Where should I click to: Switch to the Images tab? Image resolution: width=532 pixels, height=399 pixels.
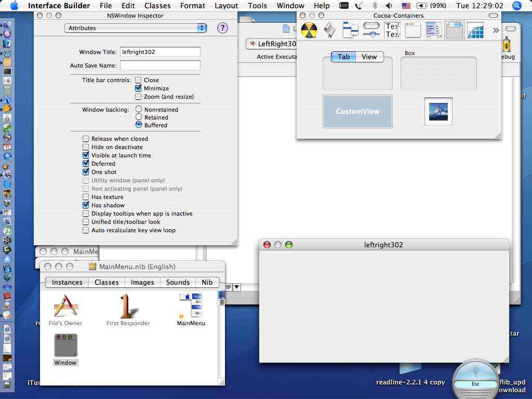(x=142, y=282)
